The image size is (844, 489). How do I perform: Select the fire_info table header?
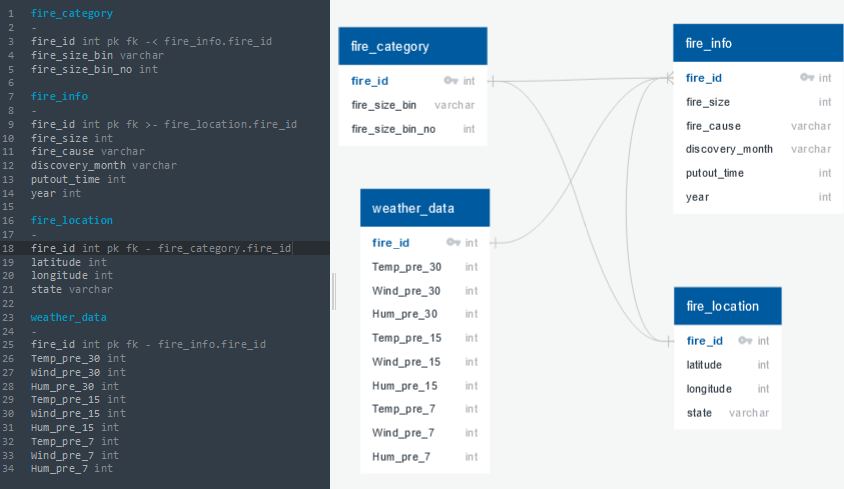(x=758, y=43)
